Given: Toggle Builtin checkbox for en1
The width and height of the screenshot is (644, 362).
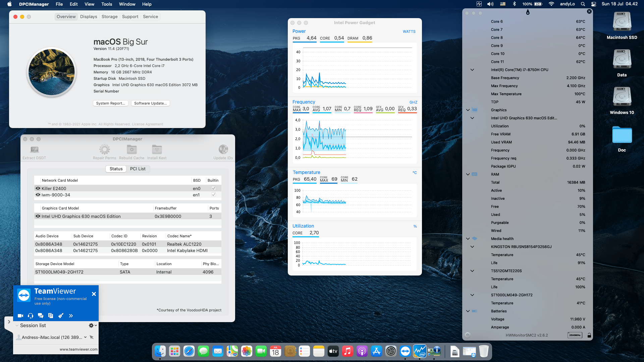Looking at the screenshot, I should point(214,195).
